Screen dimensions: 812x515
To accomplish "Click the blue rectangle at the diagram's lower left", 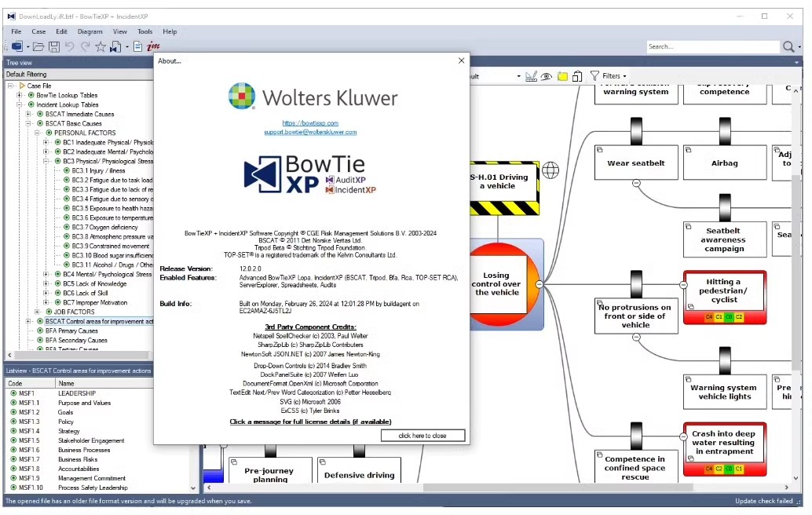I will point(213,477).
